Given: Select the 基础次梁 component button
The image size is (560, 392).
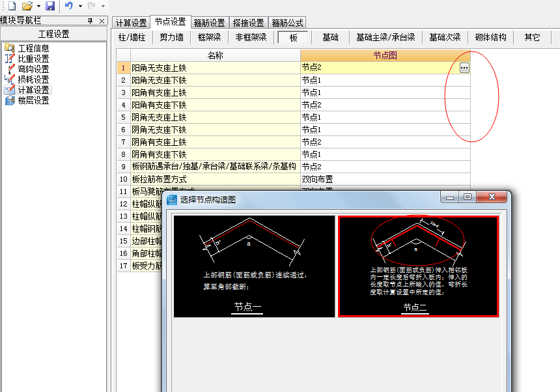Looking at the screenshot, I should (x=445, y=37).
